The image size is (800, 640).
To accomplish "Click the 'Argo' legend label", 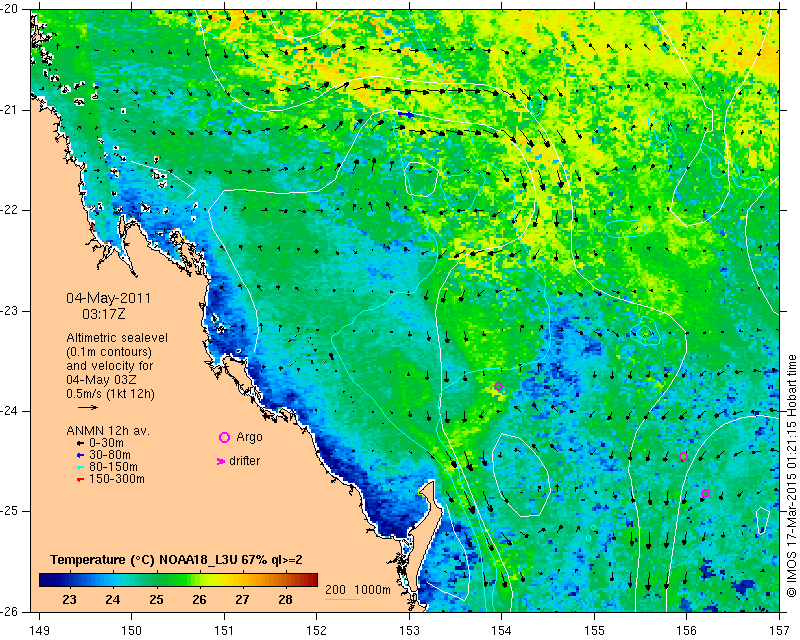I will click(249, 437).
